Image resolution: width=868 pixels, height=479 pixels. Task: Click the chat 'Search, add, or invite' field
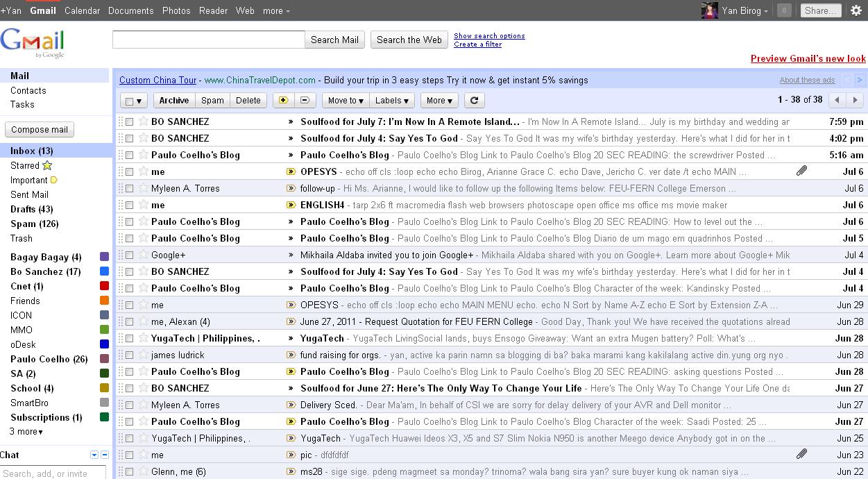[x=53, y=473]
